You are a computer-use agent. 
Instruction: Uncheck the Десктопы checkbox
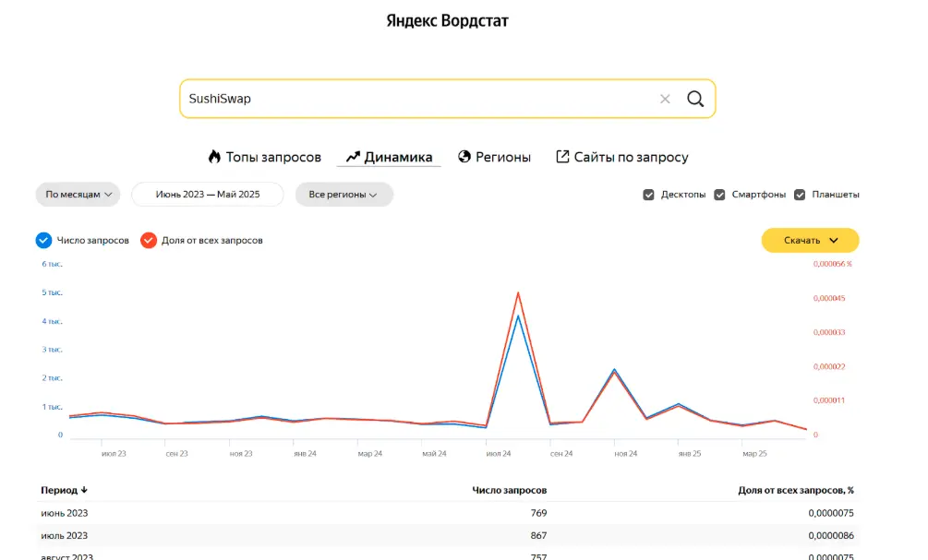tap(648, 195)
